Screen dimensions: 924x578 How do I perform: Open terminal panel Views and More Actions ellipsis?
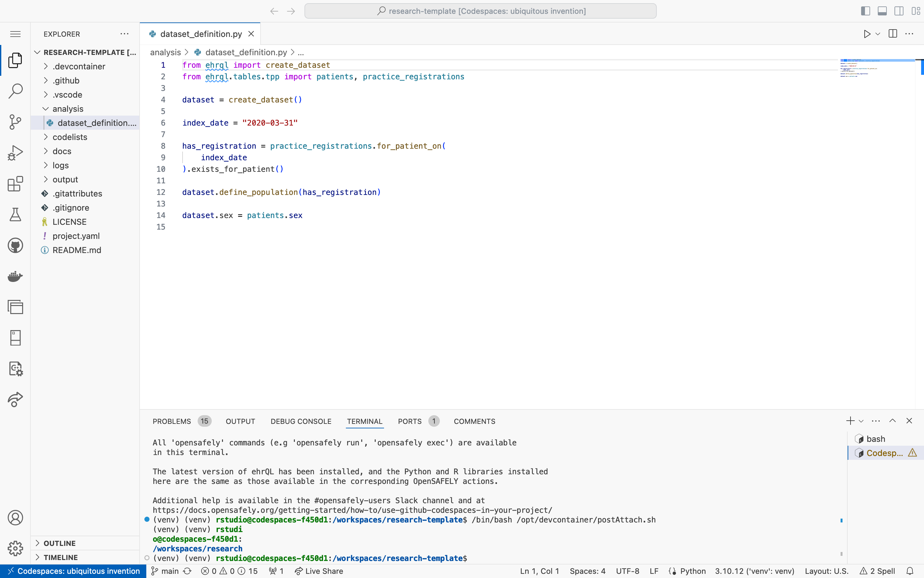pyautogui.click(x=876, y=421)
